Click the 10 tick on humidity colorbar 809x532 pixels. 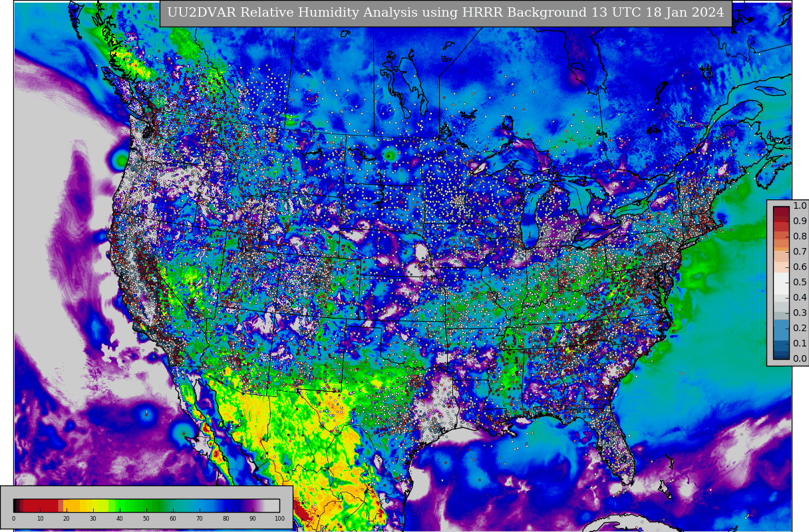pyautogui.click(x=40, y=519)
